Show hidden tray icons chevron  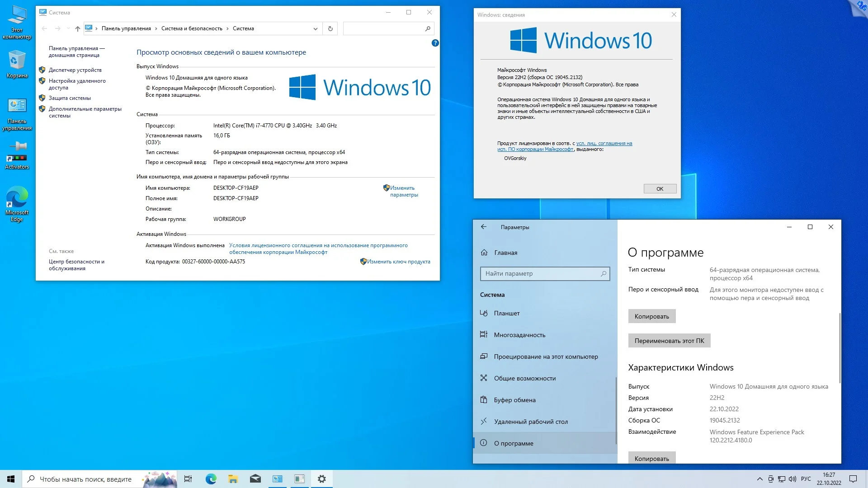click(x=759, y=479)
